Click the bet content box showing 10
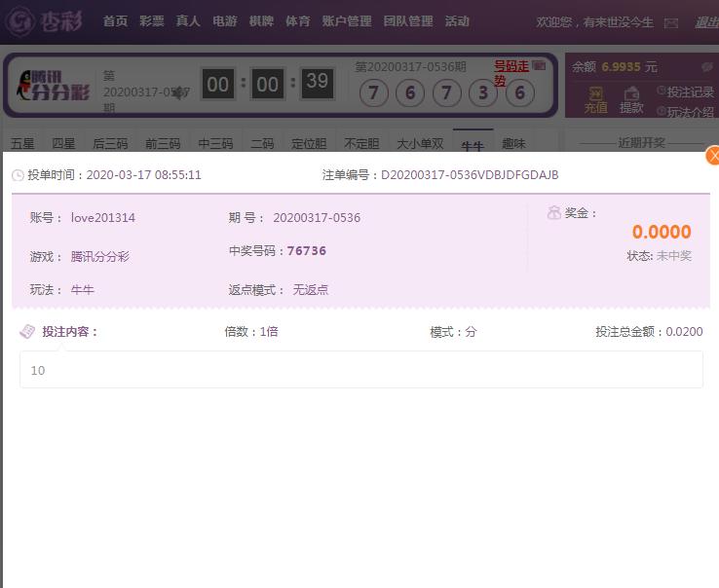The height and width of the screenshot is (588, 719). (x=360, y=370)
